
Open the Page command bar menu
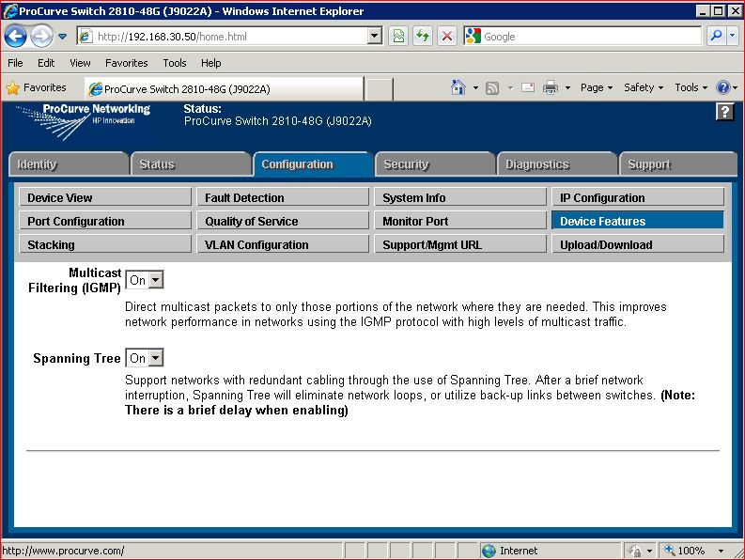coord(597,87)
